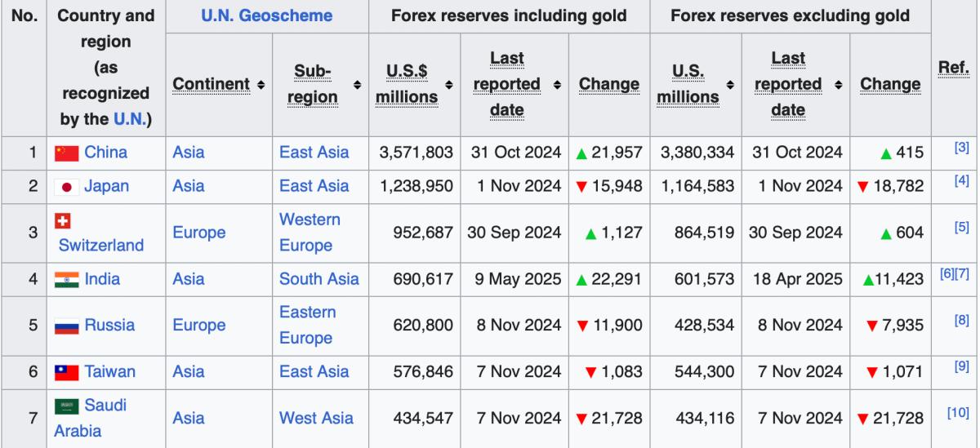The height and width of the screenshot is (448, 980).
Task: Click the Japan flag icon
Action: [66, 187]
